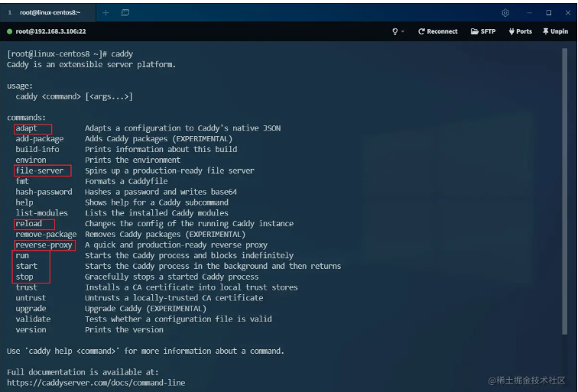Click the 'commands:' heading line
Viewport: 578px width, 392px height.
point(27,118)
